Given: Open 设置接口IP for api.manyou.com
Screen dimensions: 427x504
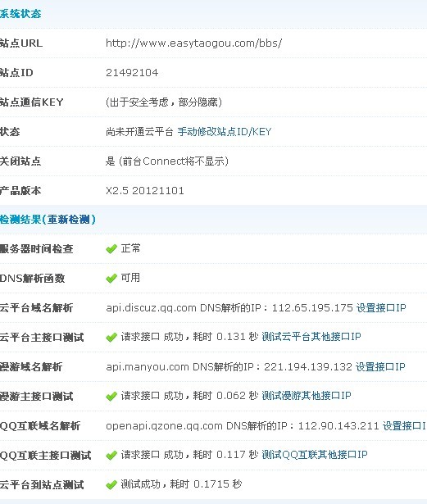Looking at the screenshot, I should 380,367.
